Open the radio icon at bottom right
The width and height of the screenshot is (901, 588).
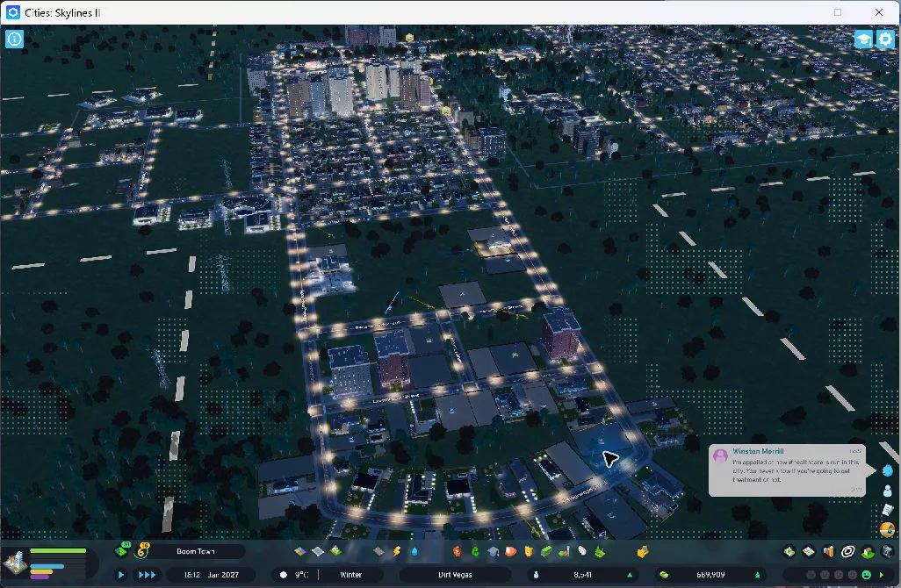[x=888, y=529]
